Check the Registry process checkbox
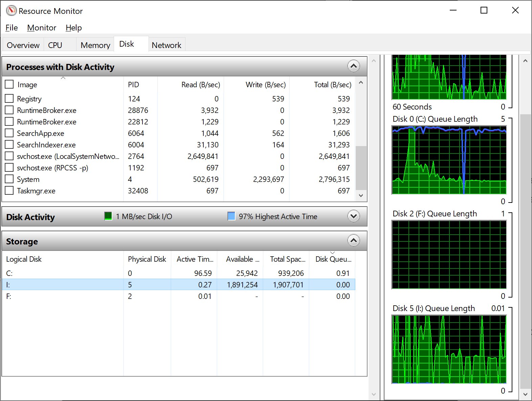 pyautogui.click(x=9, y=98)
